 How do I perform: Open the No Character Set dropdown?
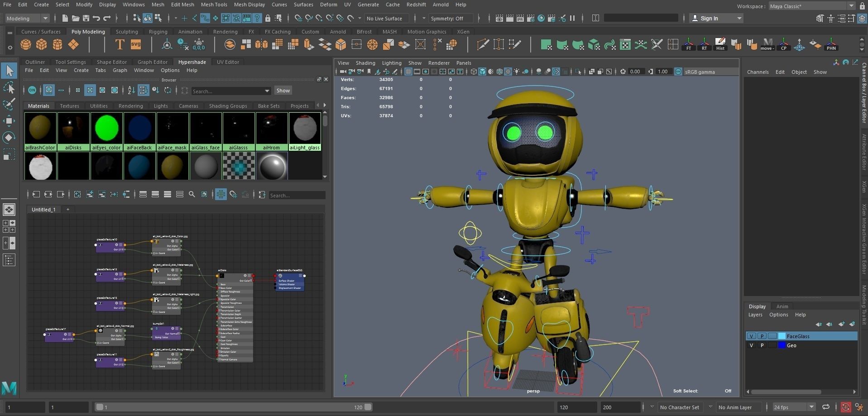click(680, 407)
